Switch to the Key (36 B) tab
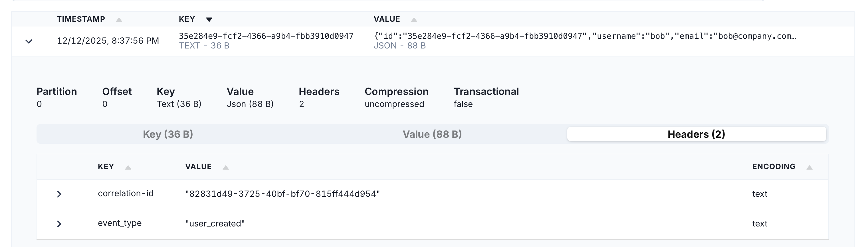868x247 pixels. (x=168, y=134)
